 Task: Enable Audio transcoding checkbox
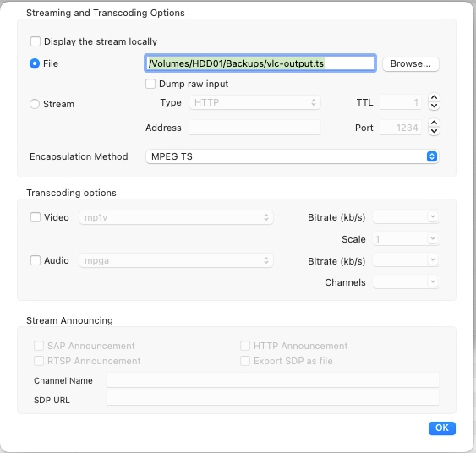(x=36, y=260)
